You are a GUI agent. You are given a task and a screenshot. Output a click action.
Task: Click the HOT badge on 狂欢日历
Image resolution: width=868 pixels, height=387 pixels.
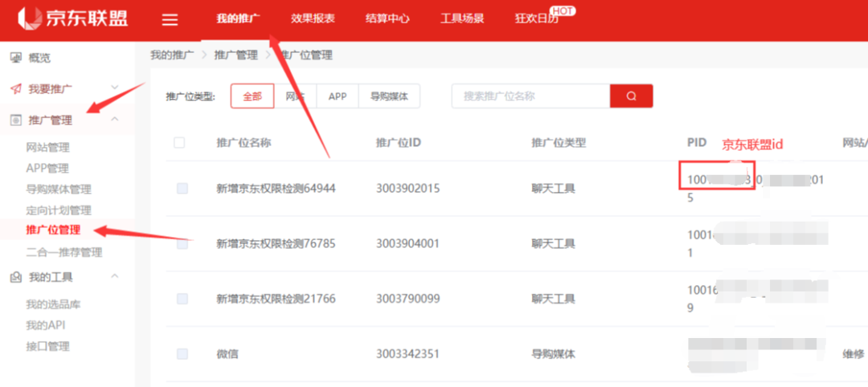(x=563, y=10)
